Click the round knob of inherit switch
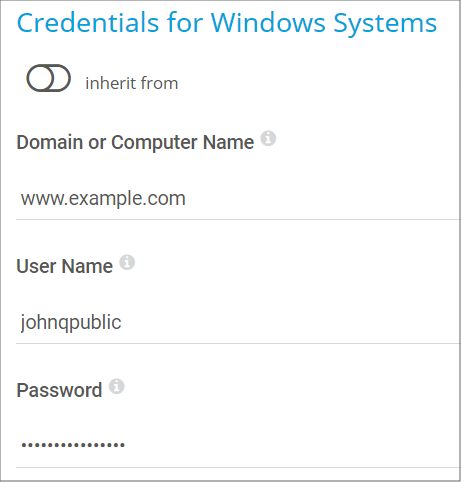This screenshot has width=461, height=482. (x=40, y=78)
